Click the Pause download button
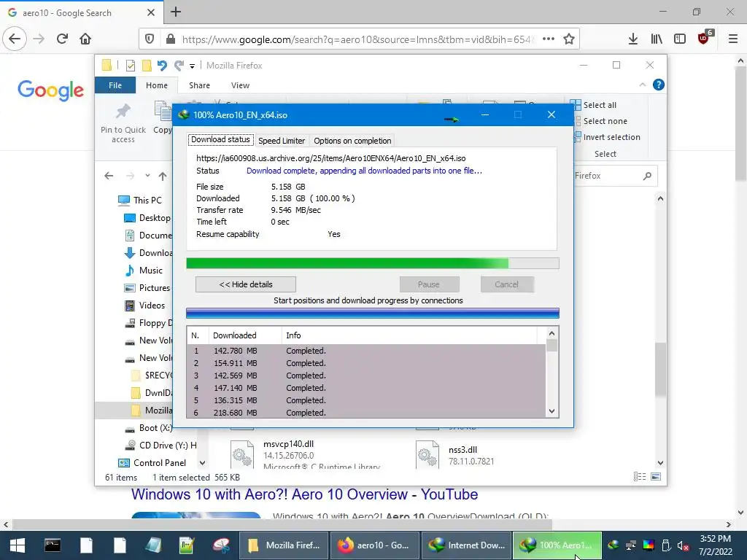The image size is (747, 560). (x=429, y=284)
